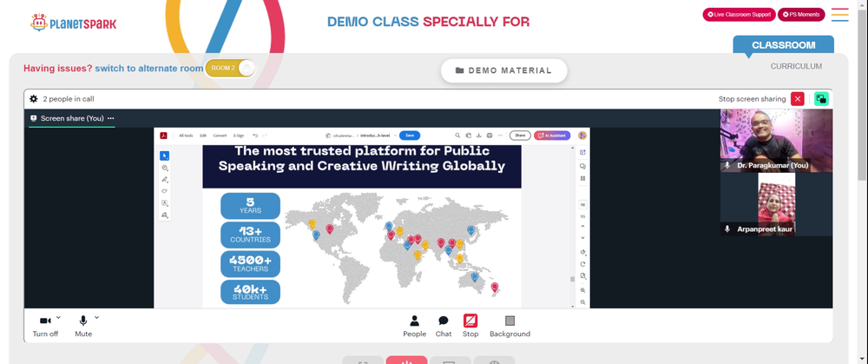The height and width of the screenshot is (364, 868).
Task: Choose the freehand draw loop tool
Action: [x=164, y=191]
